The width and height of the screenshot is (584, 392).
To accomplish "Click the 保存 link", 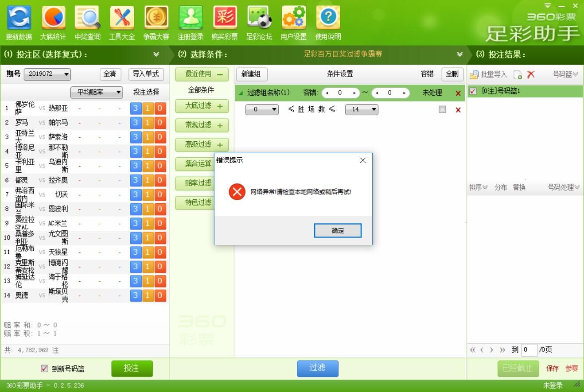I will pyautogui.click(x=553, y=369).
